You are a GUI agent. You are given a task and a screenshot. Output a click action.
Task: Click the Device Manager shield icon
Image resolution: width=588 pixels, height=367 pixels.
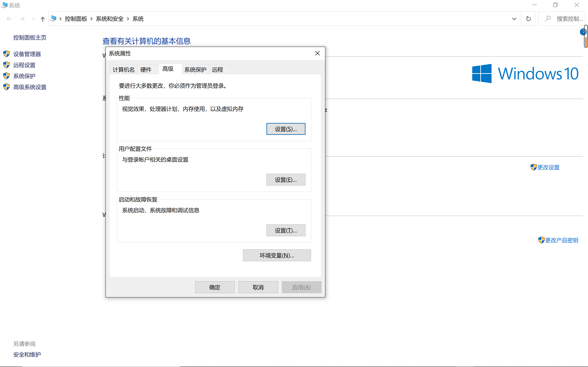coord(7,54)
